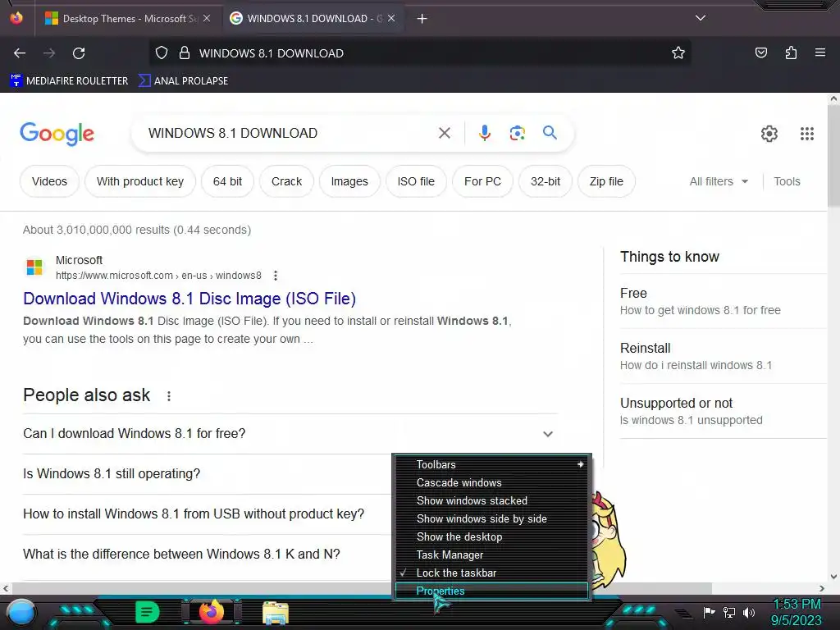Choose Show windows stacked
Screen dimensions: 840x630
click(x=491, y=501)
